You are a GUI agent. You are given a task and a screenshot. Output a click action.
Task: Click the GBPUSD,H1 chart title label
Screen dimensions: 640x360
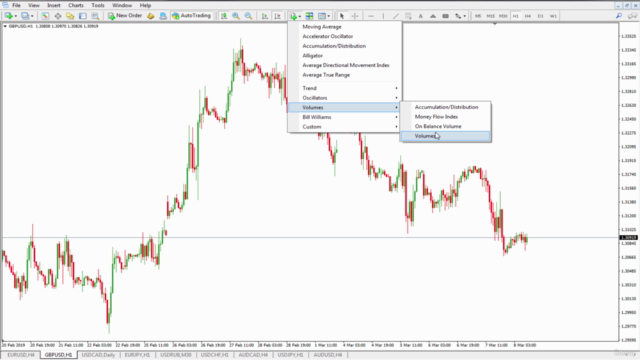[x=20, y=26]
